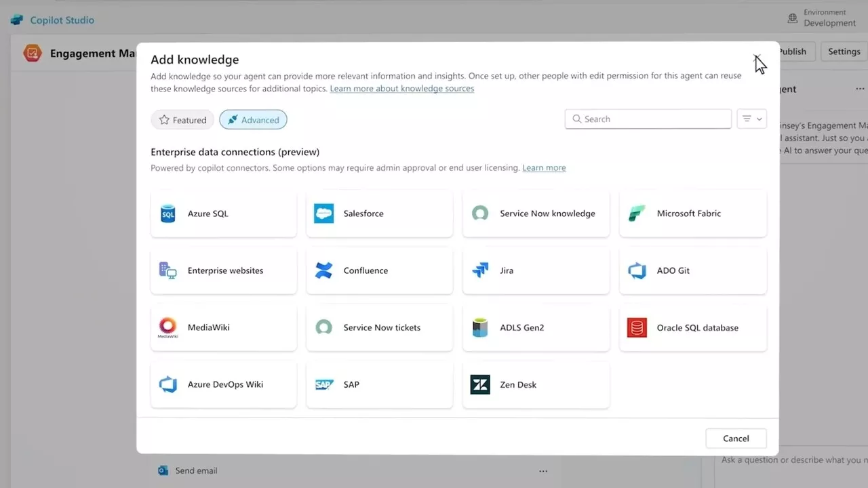Click the Salesforce cloud icon
This screenshot has height=488, width=868.
point(323,213)
